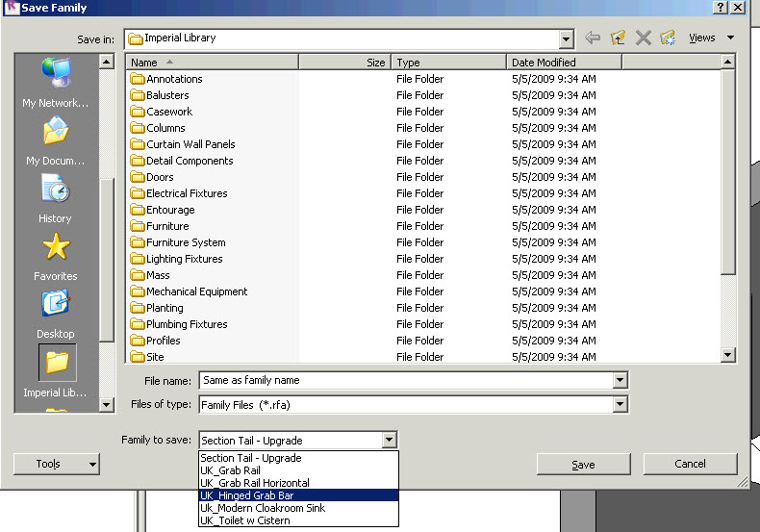Image resolution: width=760 pixels, height=532 pixels.
Task: Select the Mechanical Equipment folder
Action: tap(189, 291)
